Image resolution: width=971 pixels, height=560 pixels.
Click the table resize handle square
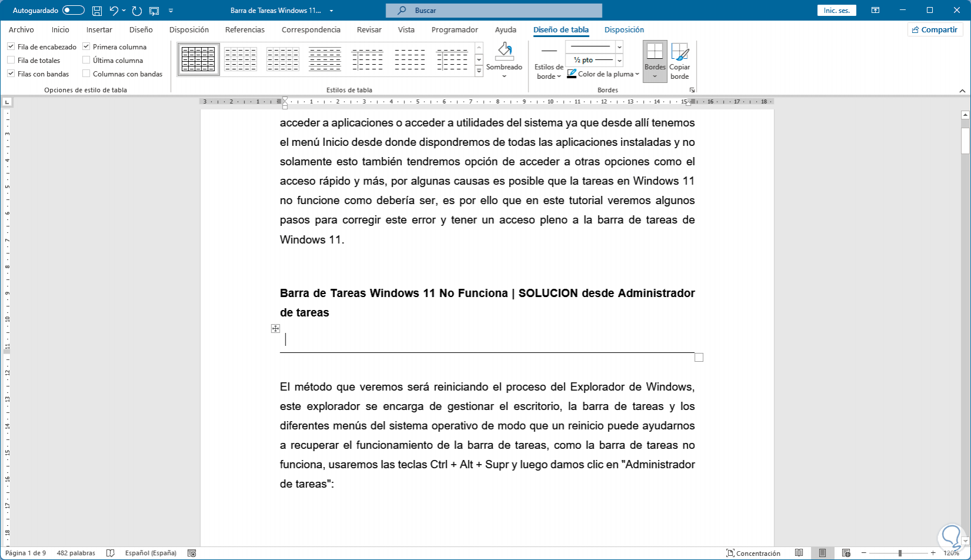click(x=699, y=357)
